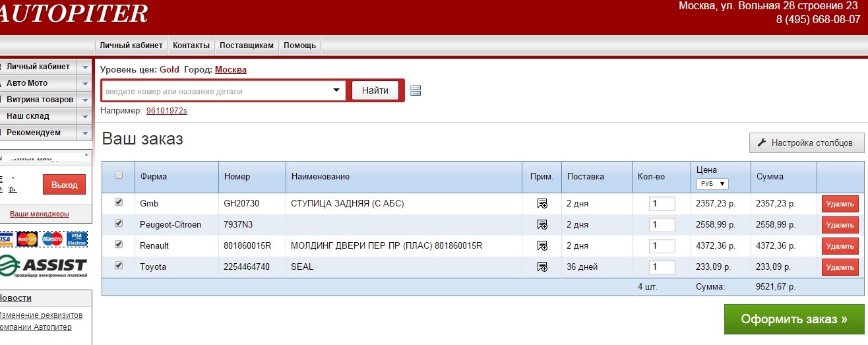
Task: Open Контакты in top menu
Action: point(191,46)
